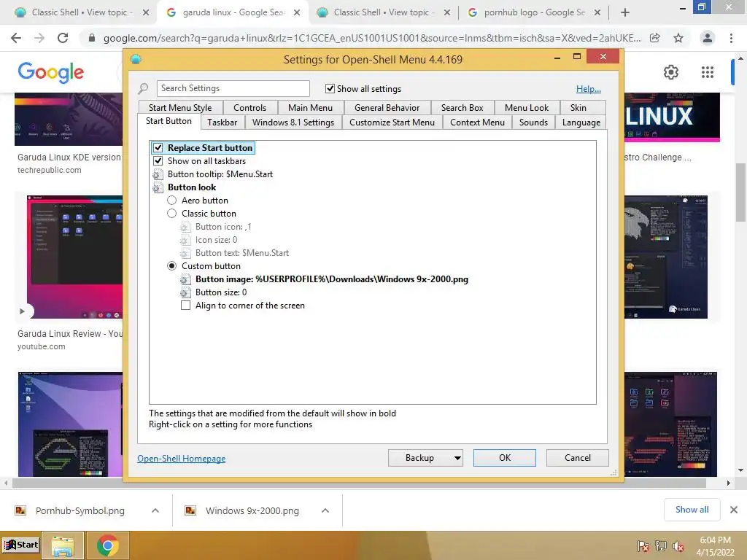This screenshot has width=747, height=560.
Task: Click the Open-Shell shell icon in title bar
Action: coord(136,60)
